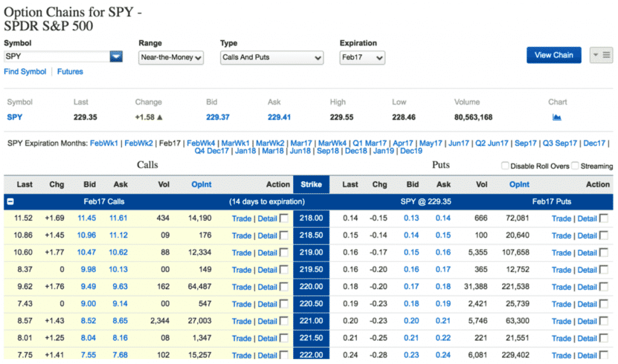Click put open interest 221,538
This screenshot has height=364, width=618.
[x=515, y=287]
